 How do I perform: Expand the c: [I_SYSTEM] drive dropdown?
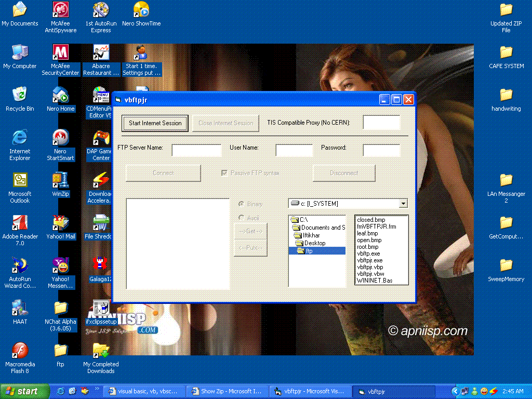point(403,204)
